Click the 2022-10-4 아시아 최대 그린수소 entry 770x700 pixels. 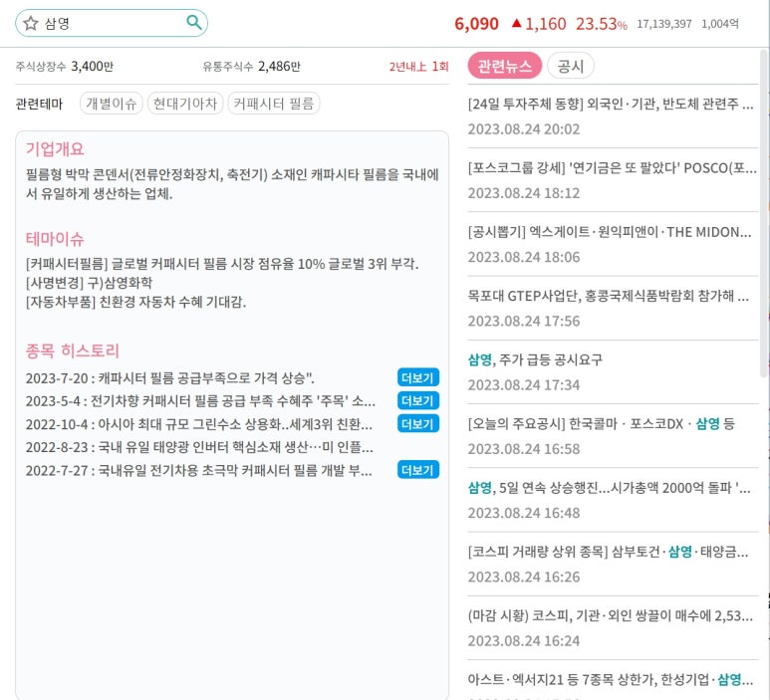(x=199, y=424)
